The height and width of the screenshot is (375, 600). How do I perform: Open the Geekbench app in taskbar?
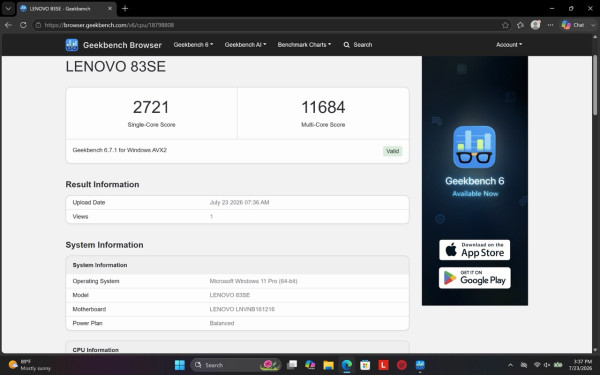click(420, 365)
